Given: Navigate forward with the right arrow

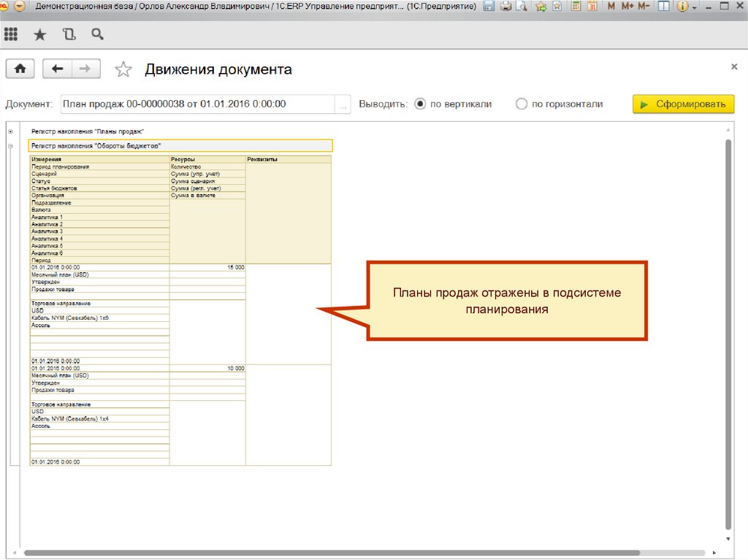Looking at the screenshot, I should pos(85,69).
